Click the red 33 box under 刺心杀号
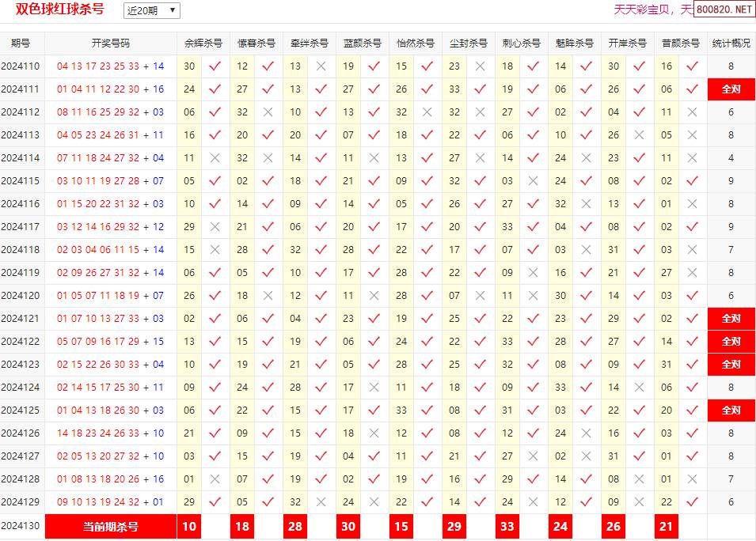The image size is (756, 541). point(507,527)
